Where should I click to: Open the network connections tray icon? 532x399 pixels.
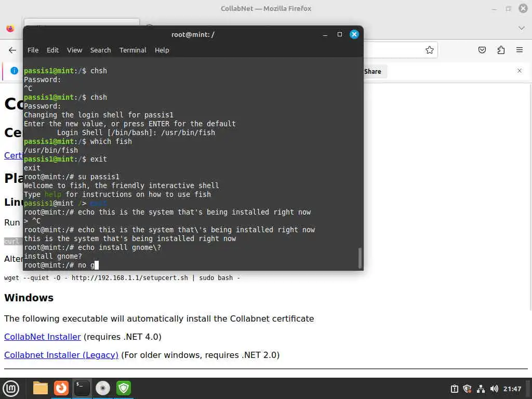point(481,389)
